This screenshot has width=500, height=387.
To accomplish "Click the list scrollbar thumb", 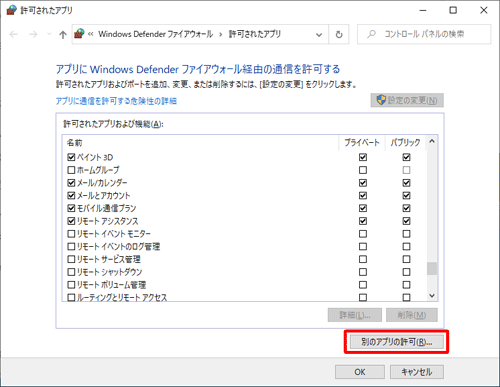I will coord(432,269).
